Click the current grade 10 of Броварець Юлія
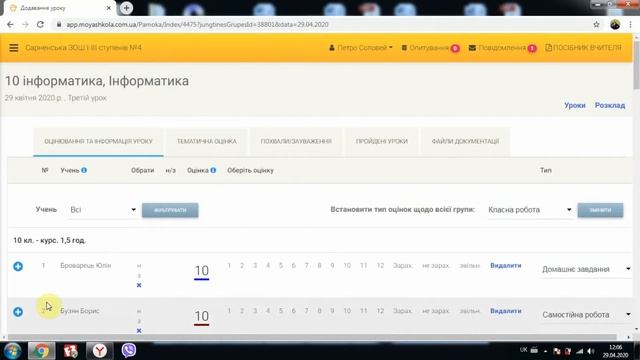 click(x=202, y=271)
